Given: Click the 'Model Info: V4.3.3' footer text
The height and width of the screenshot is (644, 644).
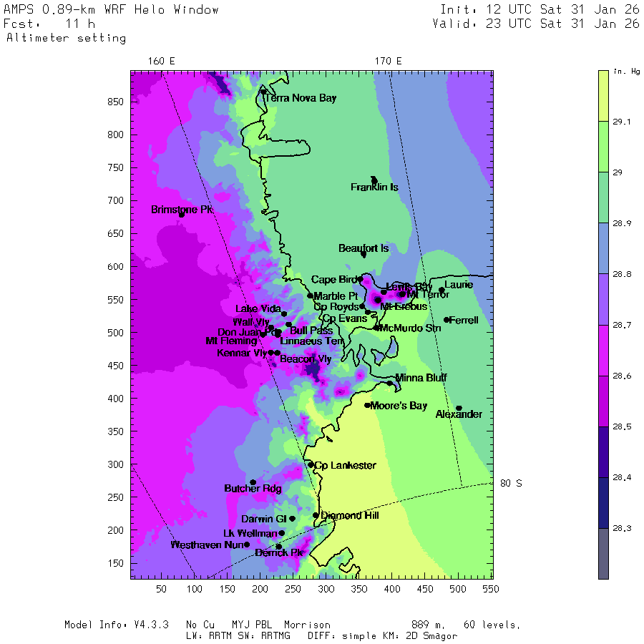Looking at the screenshot, I should (117, 625).
